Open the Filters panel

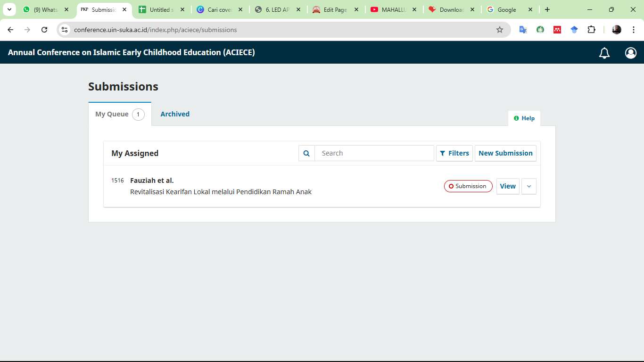coord(454,153)
